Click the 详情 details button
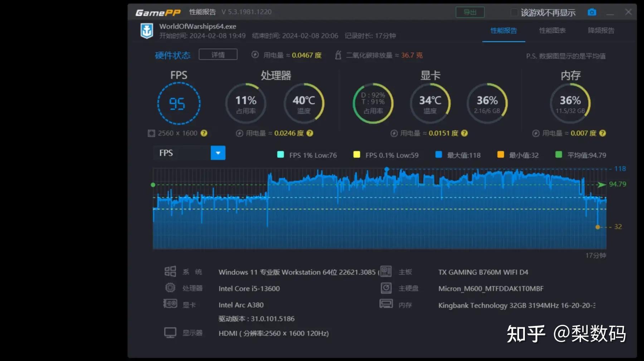644x361 pixels. point(218,54)
